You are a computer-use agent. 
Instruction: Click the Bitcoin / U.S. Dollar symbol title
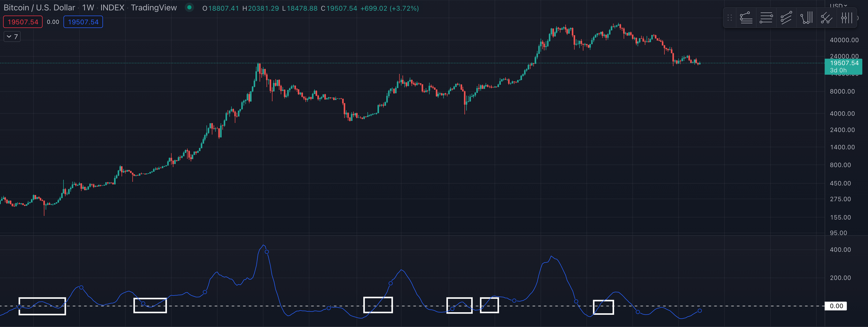click(x=39, y=8)
